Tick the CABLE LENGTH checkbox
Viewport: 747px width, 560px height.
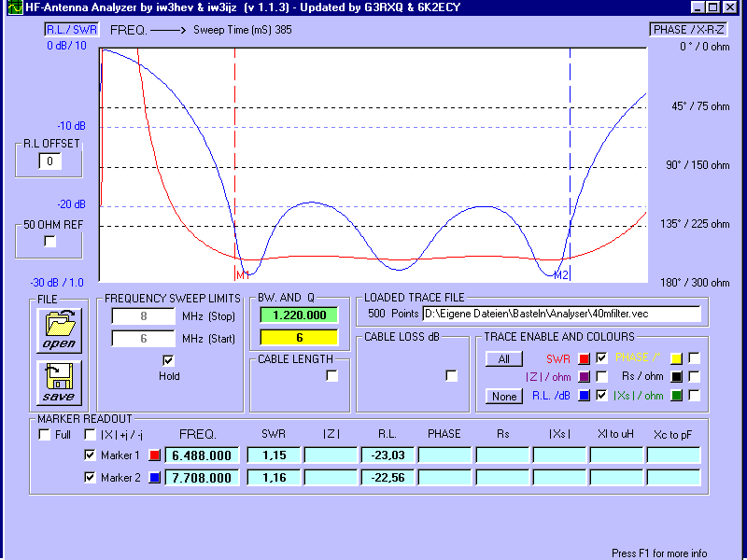coord(332,375)
